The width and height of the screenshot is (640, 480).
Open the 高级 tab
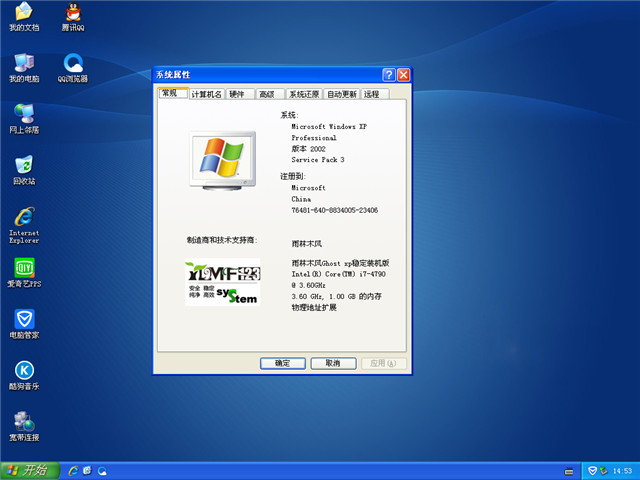270,94
